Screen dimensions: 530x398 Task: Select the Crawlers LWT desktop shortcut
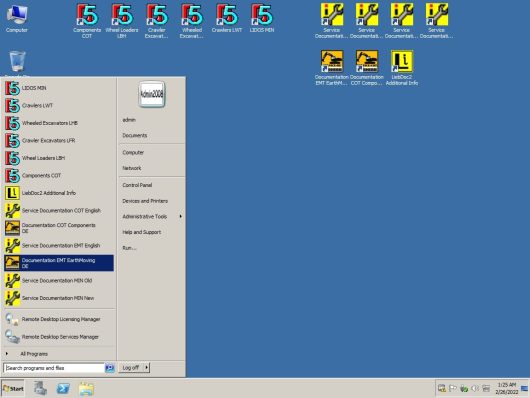[x=226, y=19]
